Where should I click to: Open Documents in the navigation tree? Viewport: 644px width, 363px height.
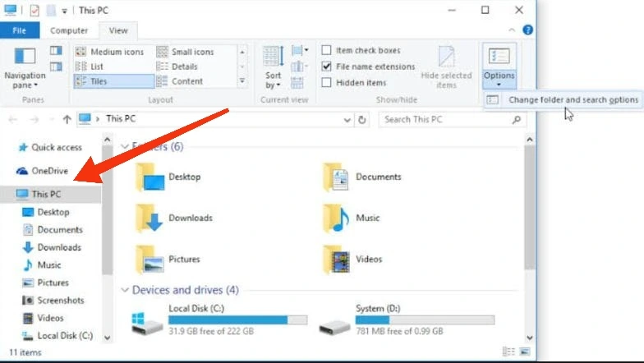(x=53, y=230)
